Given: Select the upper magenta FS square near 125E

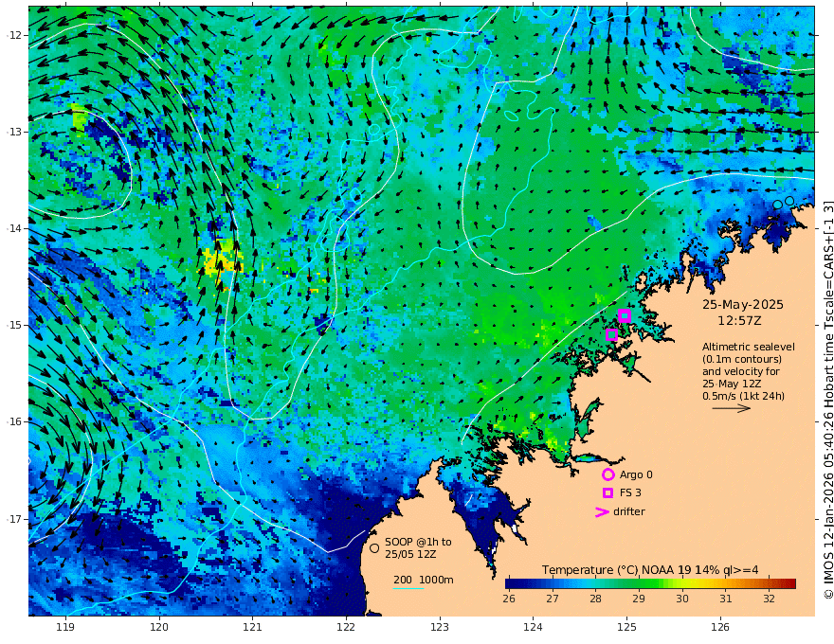Looking at the screenshot, I should click(625, 315).
